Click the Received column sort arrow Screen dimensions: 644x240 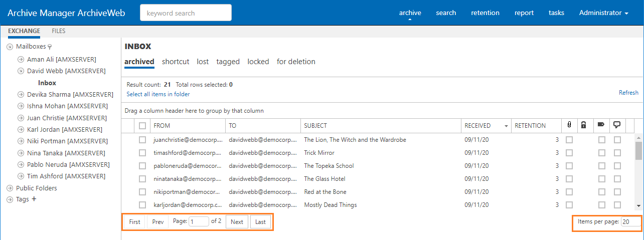pos(506,126)
